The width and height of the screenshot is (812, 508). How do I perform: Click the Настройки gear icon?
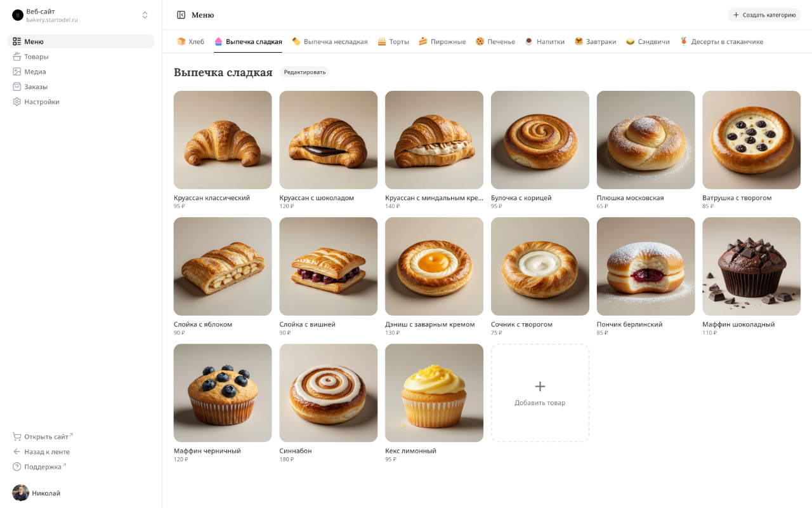pos(17,102)
